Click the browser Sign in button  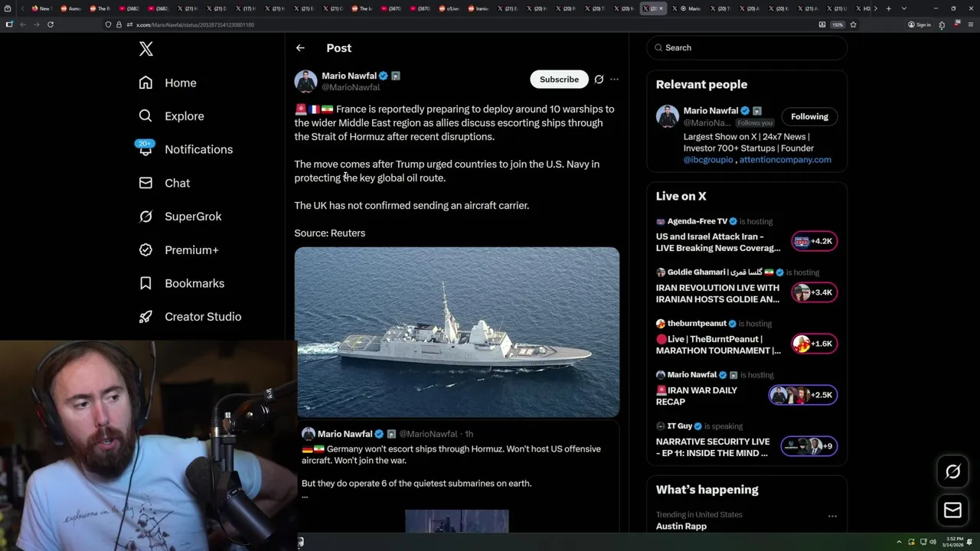click(x=920, y=24)
